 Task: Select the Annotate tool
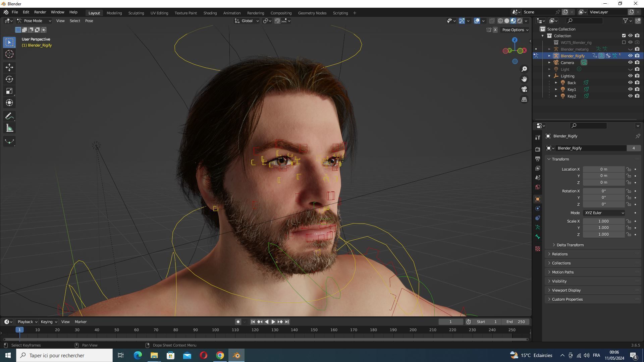[9, 116]
